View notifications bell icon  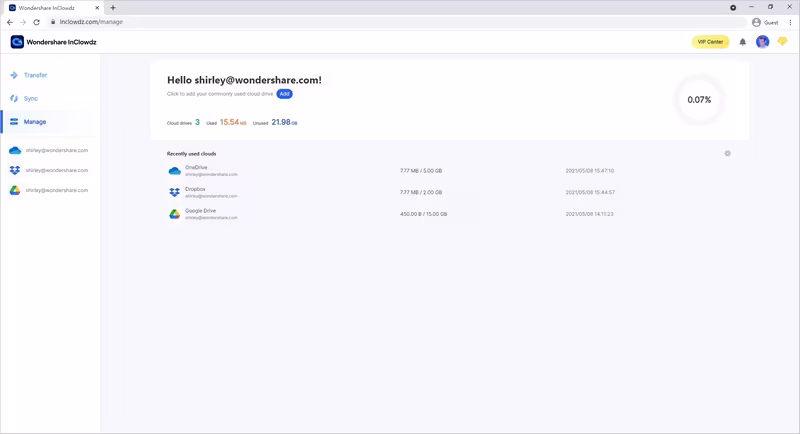(743, 42)
